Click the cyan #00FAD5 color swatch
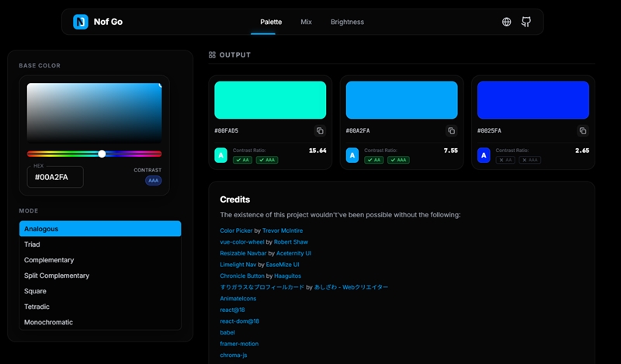Image resolution: width=621 pixels, height=364 pixels. click(270, 100)
